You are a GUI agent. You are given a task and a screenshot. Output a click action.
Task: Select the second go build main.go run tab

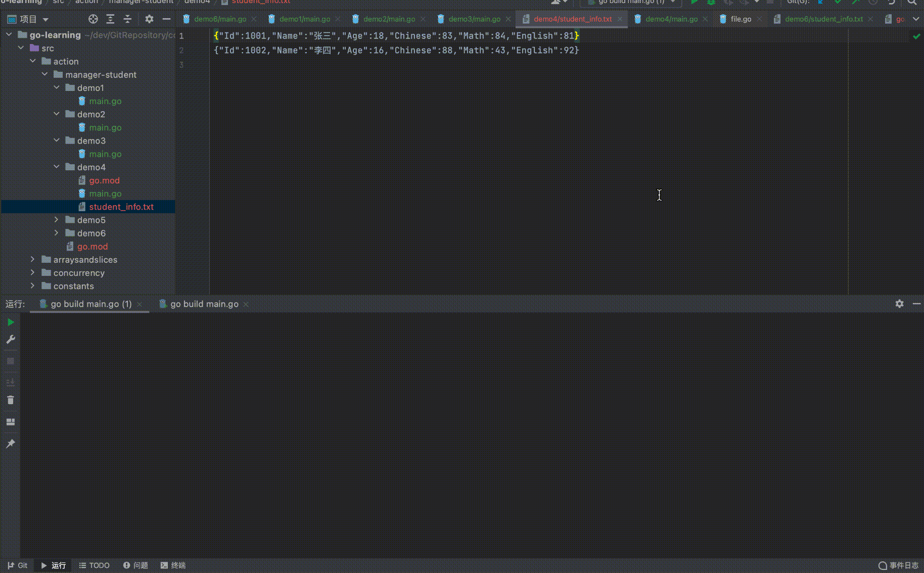204,304
